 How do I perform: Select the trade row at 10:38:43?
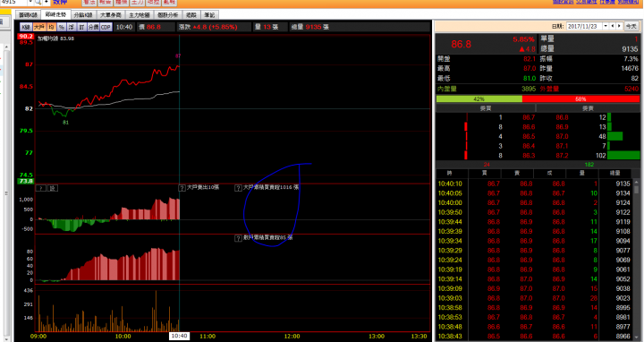[x=534, y=337]
